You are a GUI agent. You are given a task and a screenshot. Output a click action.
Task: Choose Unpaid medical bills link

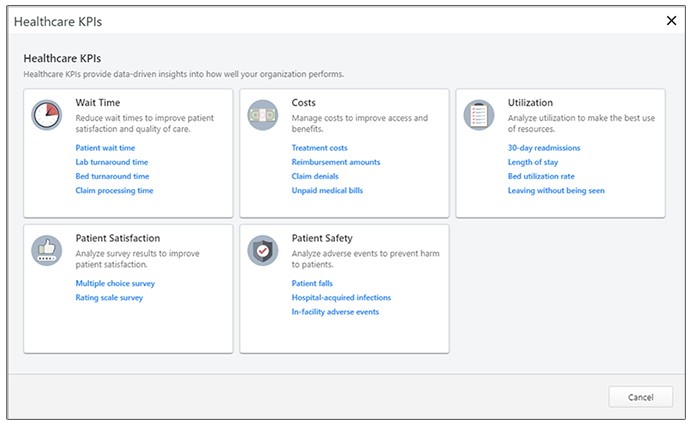pos(328,190)
